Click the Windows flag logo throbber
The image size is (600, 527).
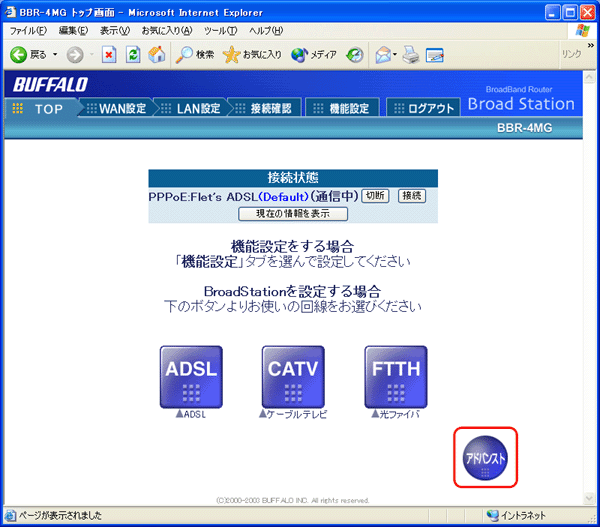(582, 31)
